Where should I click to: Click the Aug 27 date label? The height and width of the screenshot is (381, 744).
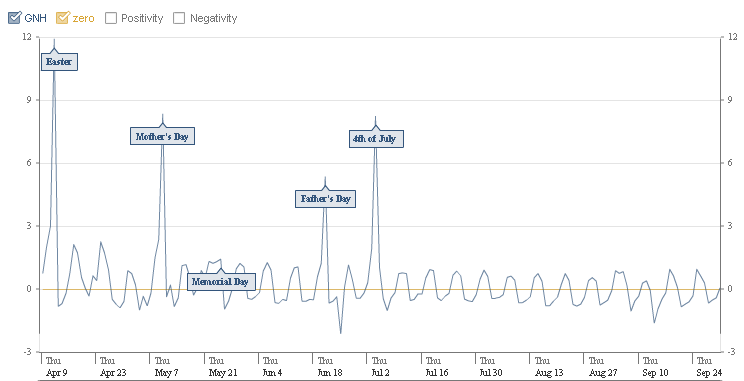[603, 373]
